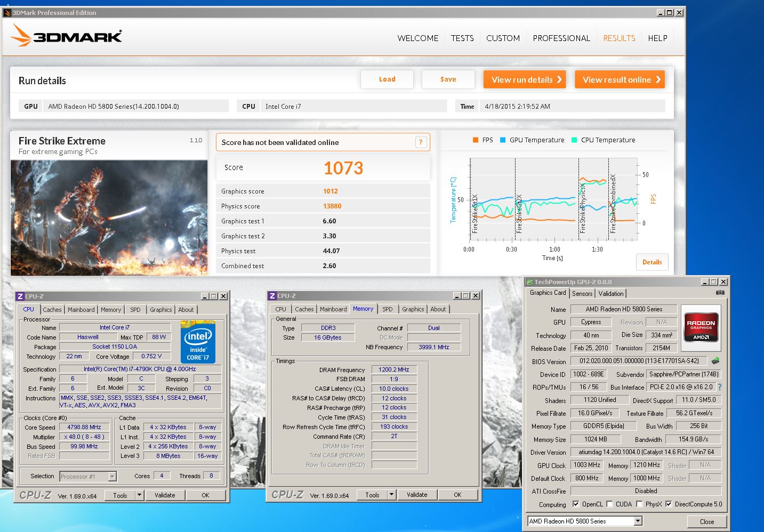Viewport: 764px width, 532px height.
Task: Open the RESULTS tab in 3DMark
Action: pos(619,38)
